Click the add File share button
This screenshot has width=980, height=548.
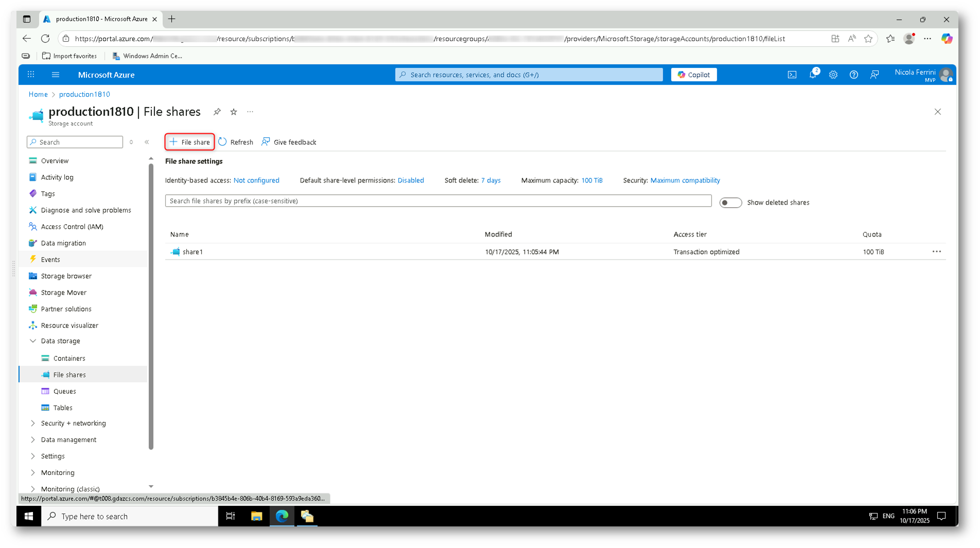[x=189, y=142]
